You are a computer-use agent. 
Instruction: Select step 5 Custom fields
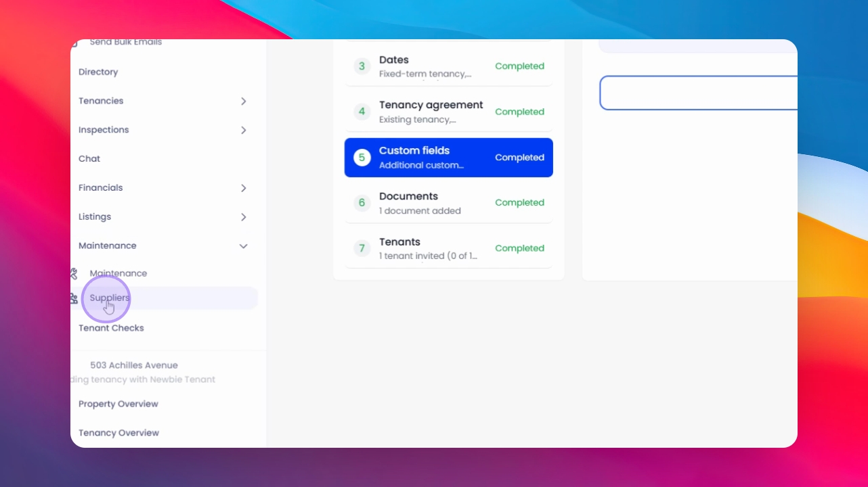pos(449,158)
